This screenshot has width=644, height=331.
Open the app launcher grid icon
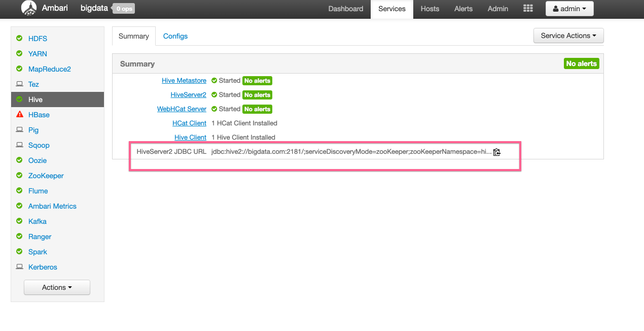tap(527, 9)
